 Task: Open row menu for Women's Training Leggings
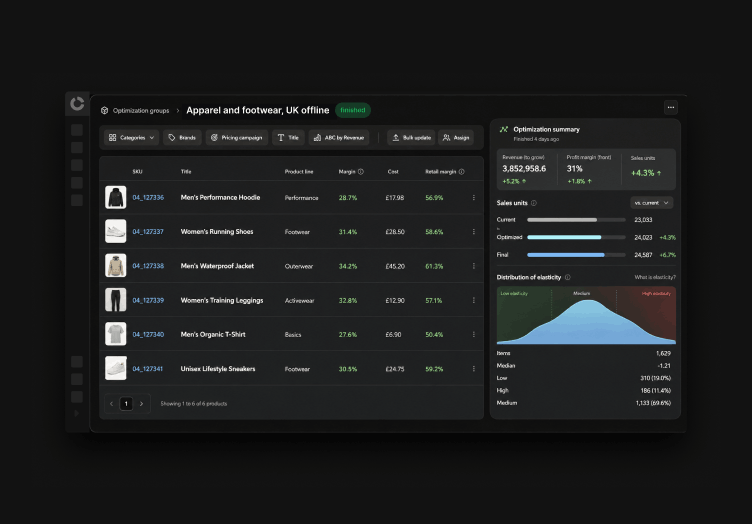point(474,301)
